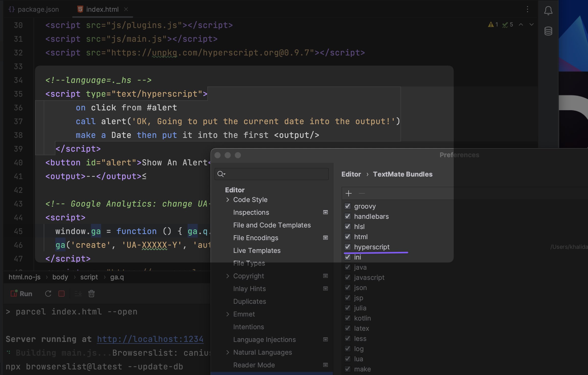This screenshot has height=375, width=588.
Task: Click the braces icon on package.json tab
Action: [x=11, y=9]
